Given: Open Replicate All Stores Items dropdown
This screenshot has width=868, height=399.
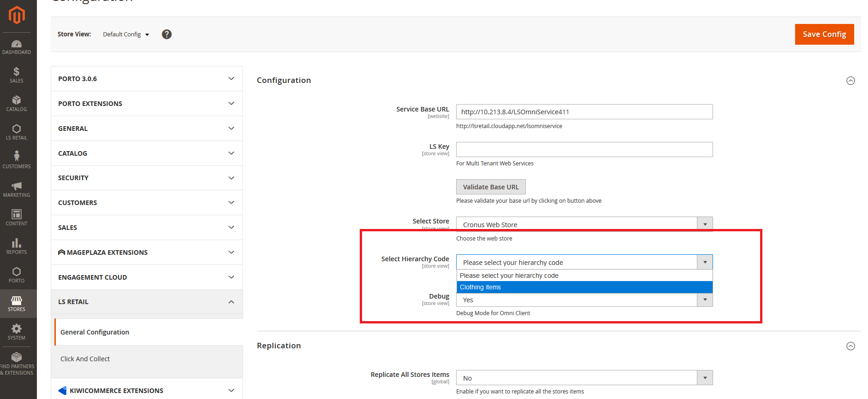Looking at the screenshot, I should (584, 378).
